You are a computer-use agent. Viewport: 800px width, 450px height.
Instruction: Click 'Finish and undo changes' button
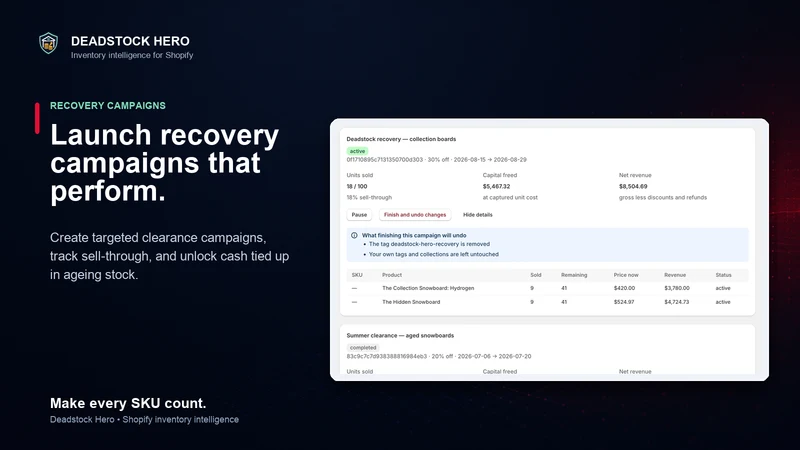415,215
